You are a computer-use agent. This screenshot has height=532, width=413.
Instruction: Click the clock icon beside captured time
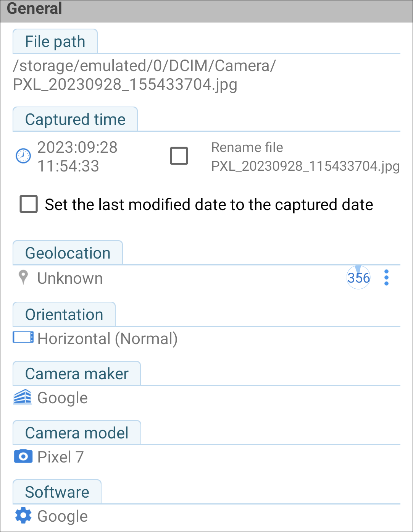click(x=23, y=156)
